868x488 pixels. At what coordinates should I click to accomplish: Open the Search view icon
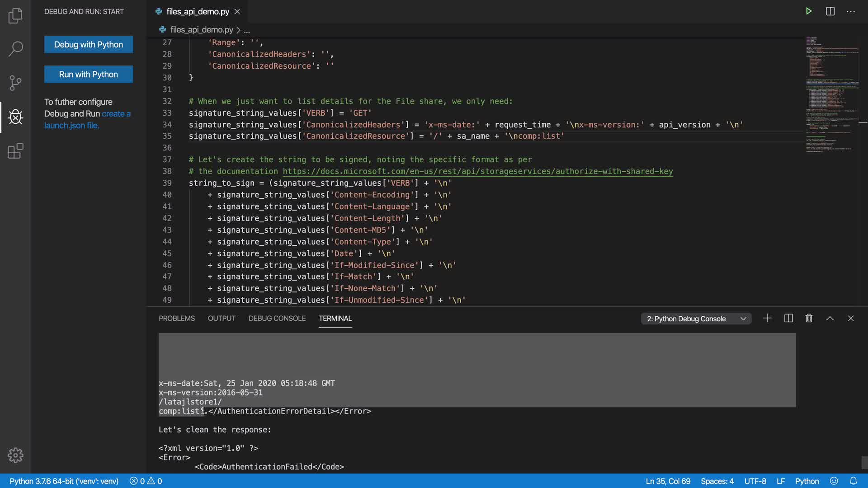tap(15, 49)
